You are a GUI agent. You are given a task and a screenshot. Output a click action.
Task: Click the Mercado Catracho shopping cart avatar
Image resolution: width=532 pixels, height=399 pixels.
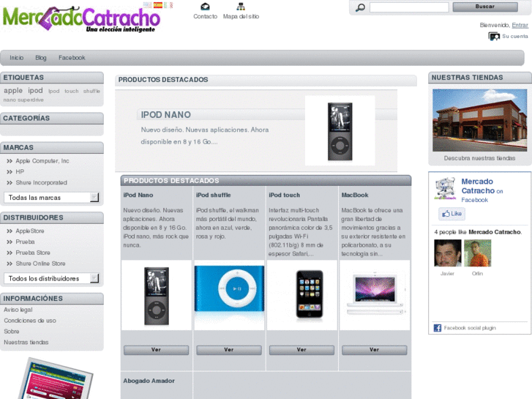[445, 188]
